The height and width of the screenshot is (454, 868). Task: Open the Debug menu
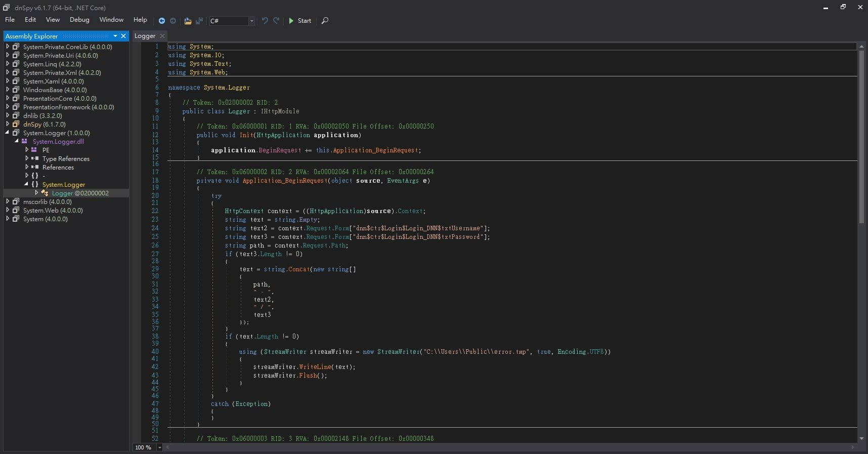[79, 20]
